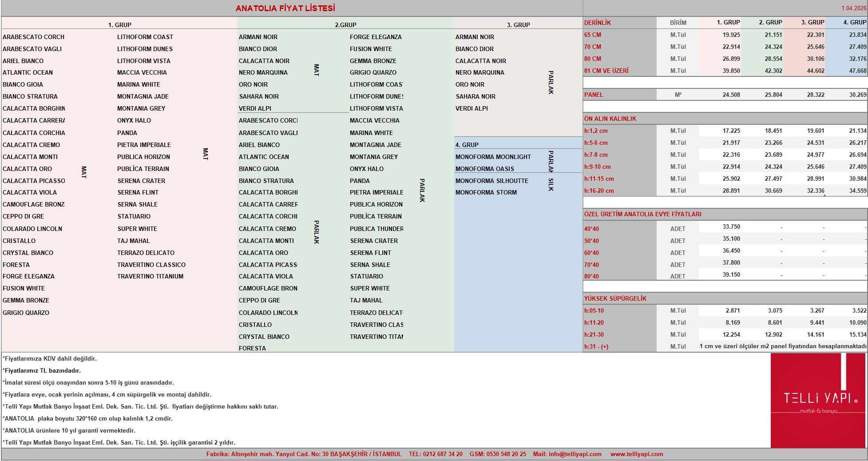Viewport: 868px width, 461px height.
Task: Select the note Fiyatlarımız TL bazındadır
Action: tap(42, 370)
